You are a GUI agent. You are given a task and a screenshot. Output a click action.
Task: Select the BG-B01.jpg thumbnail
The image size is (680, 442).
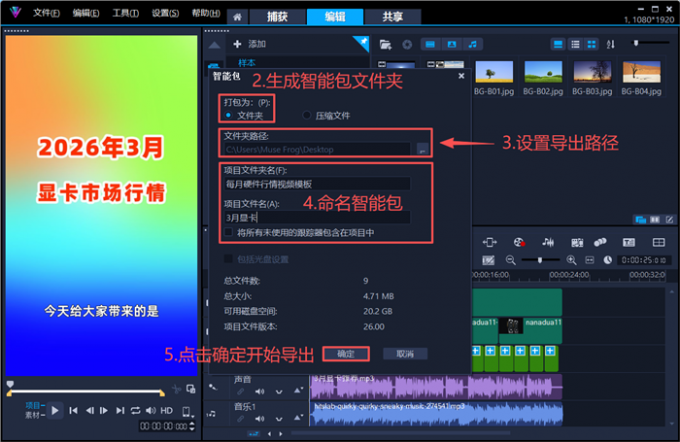(494, 72)
